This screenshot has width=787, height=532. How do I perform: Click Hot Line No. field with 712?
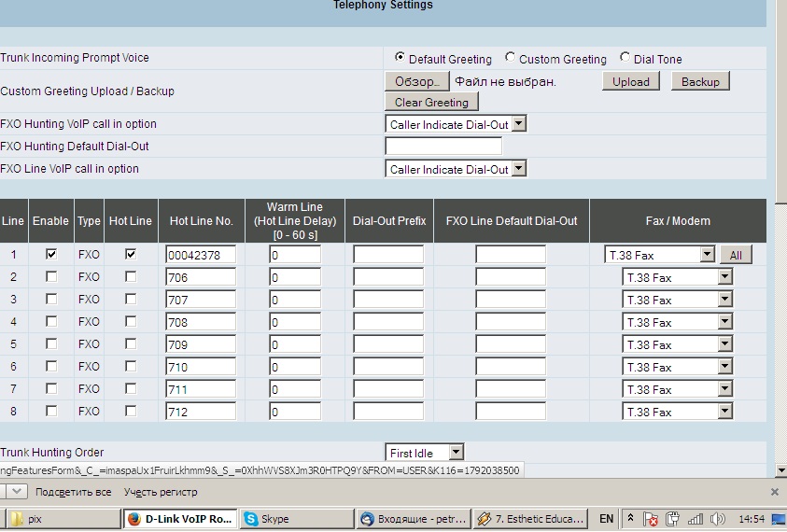pos(201,412)
